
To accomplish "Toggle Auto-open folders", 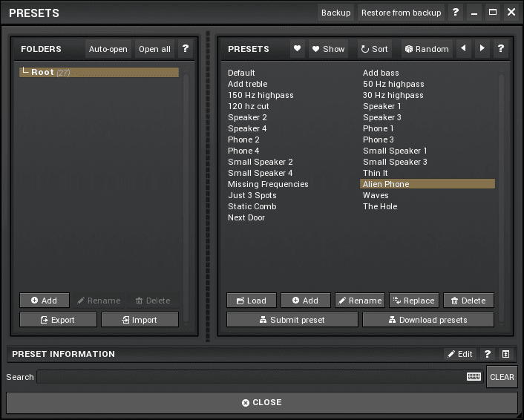I will (x=108, y=49).
